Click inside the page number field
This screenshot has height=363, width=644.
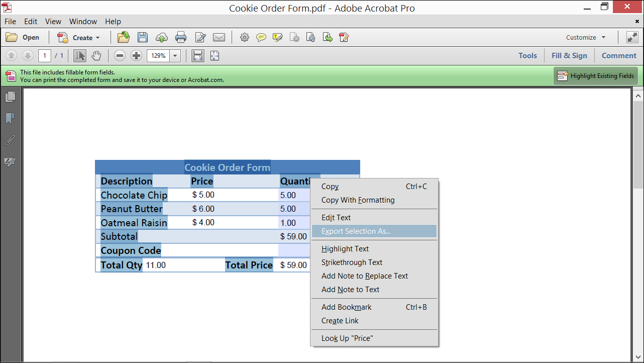(x=44, y=55)
